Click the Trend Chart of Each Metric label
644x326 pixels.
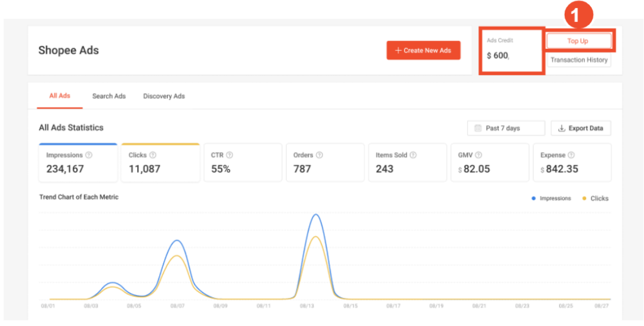pyautogui.click(x=79, y=197)
